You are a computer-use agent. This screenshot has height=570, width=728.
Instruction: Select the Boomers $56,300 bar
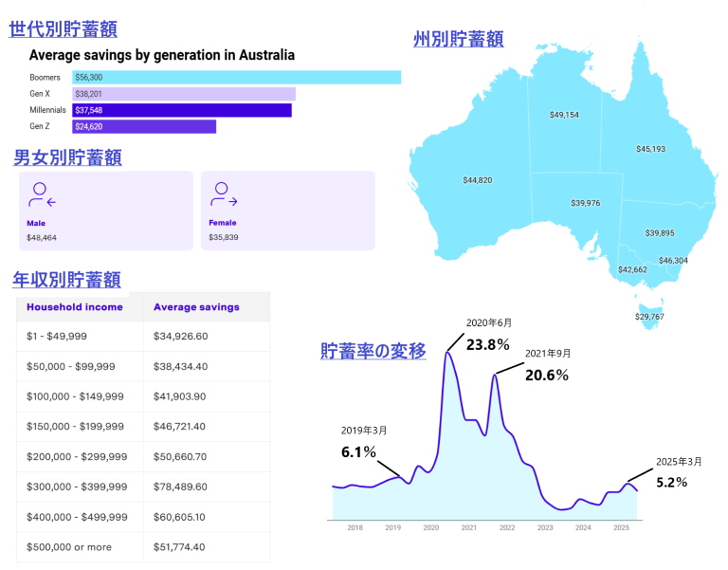tap(237, 78)
